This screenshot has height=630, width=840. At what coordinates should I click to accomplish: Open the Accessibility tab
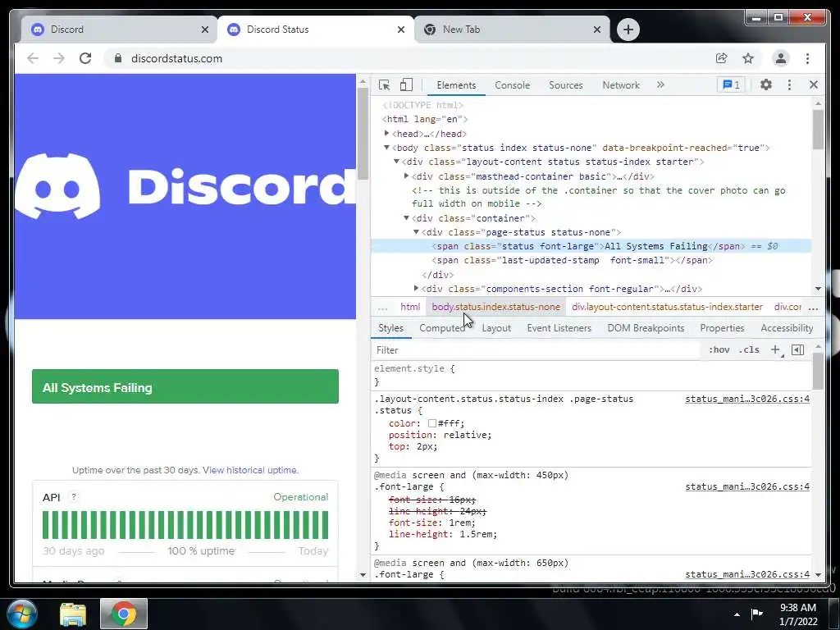coord(787,328)
